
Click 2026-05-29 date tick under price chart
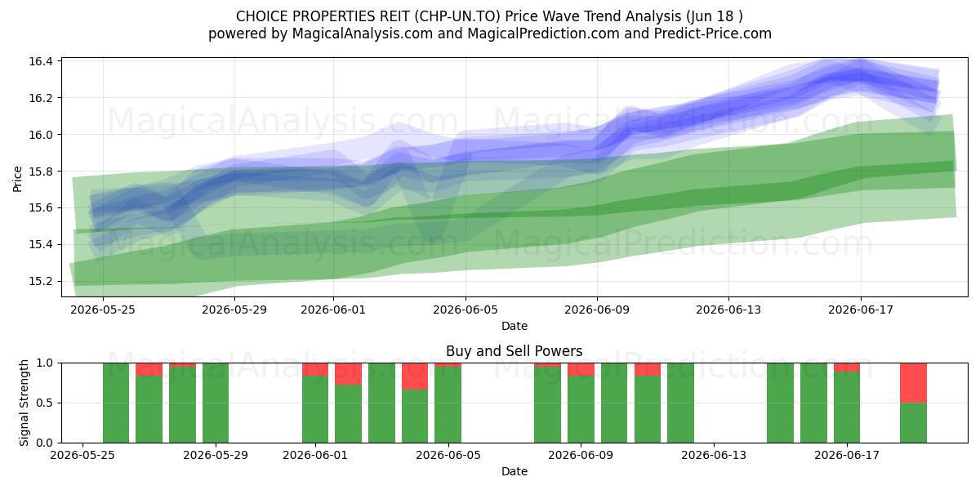point(234,310)
